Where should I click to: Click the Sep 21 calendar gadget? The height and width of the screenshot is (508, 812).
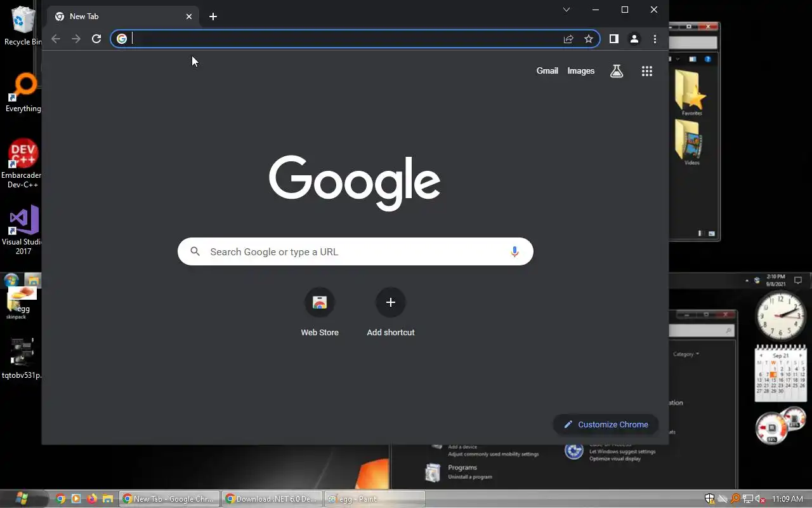[780, 373]
